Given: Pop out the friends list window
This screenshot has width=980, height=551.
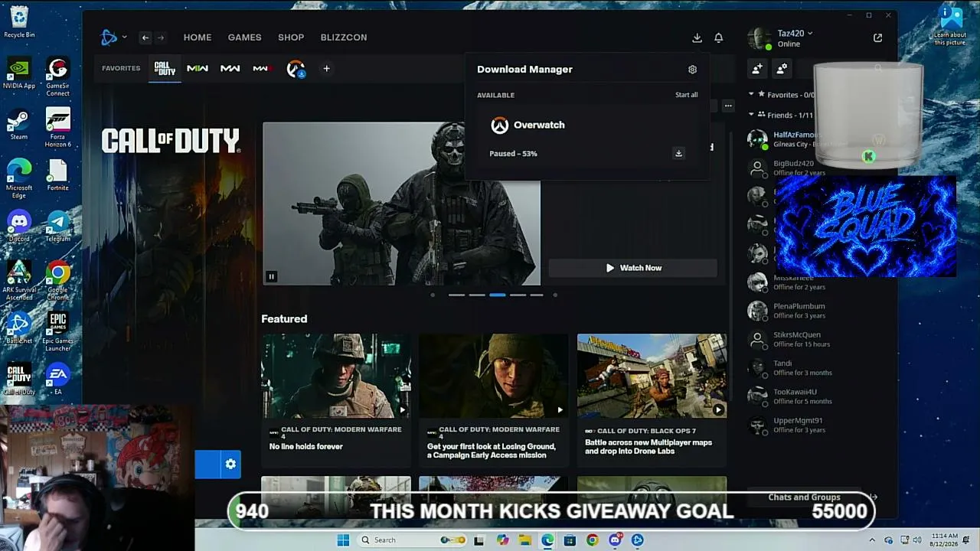Looking at the screenshot, I should point(877,37).
